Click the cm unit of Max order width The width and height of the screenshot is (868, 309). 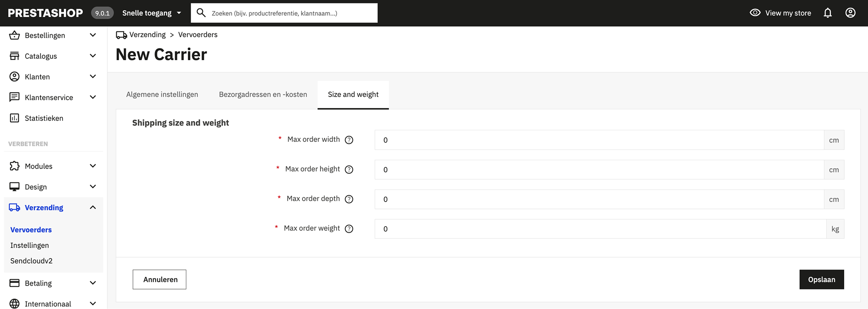point(834,140)
